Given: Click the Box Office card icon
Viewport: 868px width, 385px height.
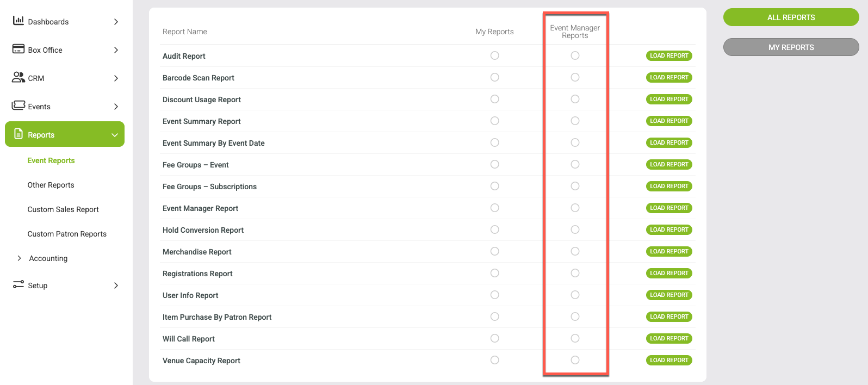Looking at the screenshot, I should [x=18, y=49].
